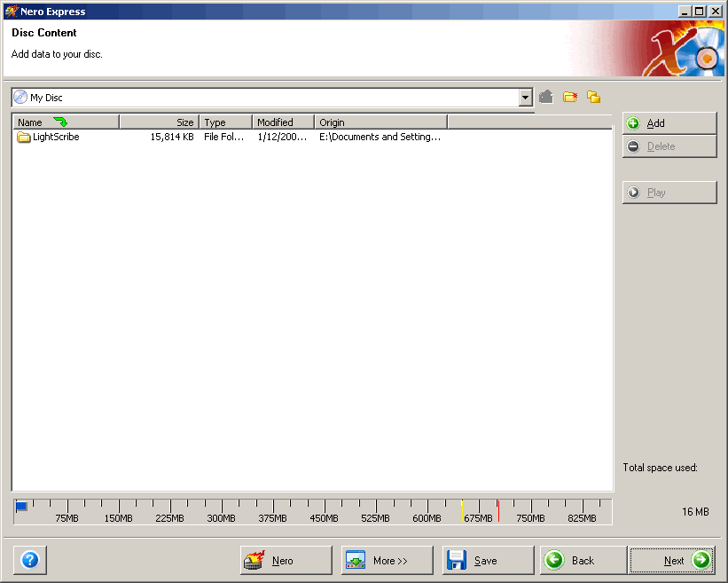The height and width of the screenshot is (583, 728).
Task: Click the E:\Documents and Setting... origin cell
Action: tap(380, 137)
